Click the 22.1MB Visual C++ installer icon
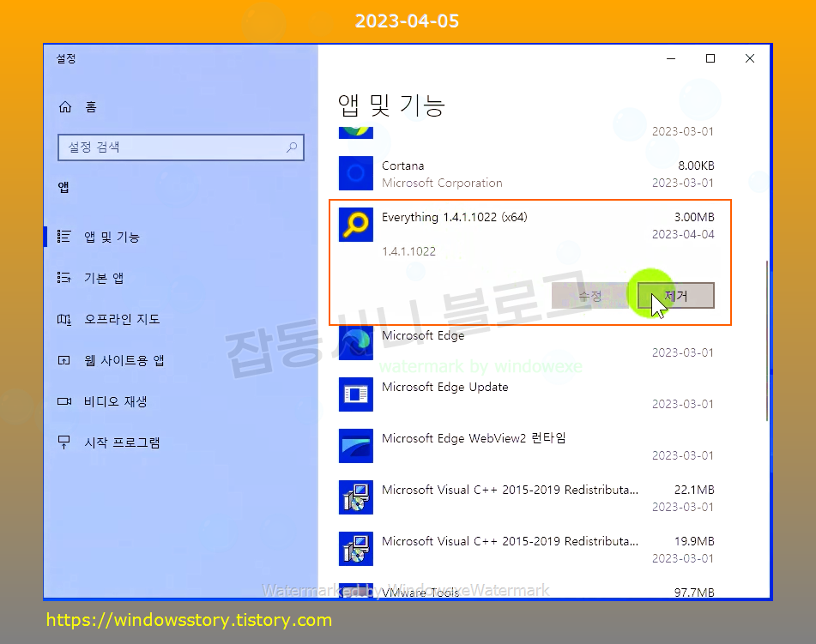The height and width of the screenshot is (644, 816). coord(356,497)
